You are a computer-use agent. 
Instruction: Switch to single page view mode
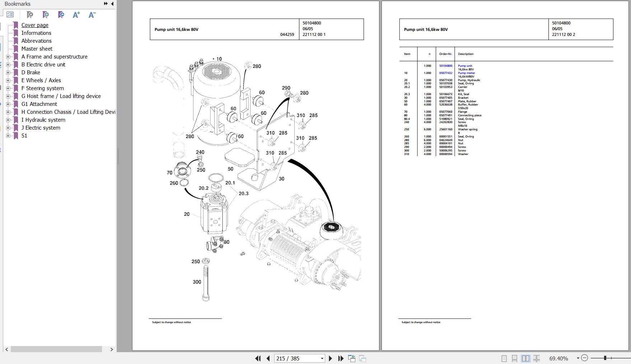(504, 358)
